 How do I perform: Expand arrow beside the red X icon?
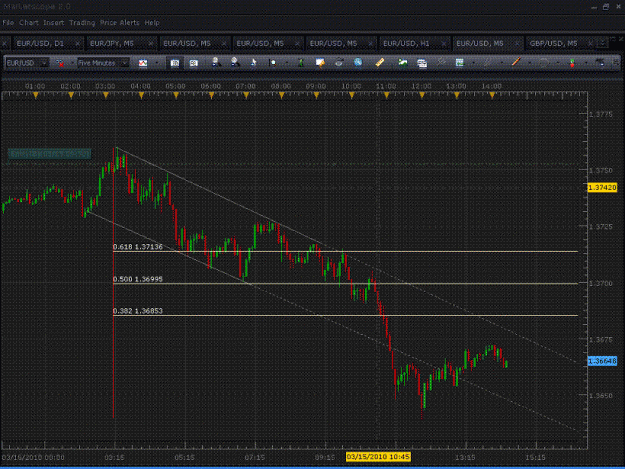[71, 63]
